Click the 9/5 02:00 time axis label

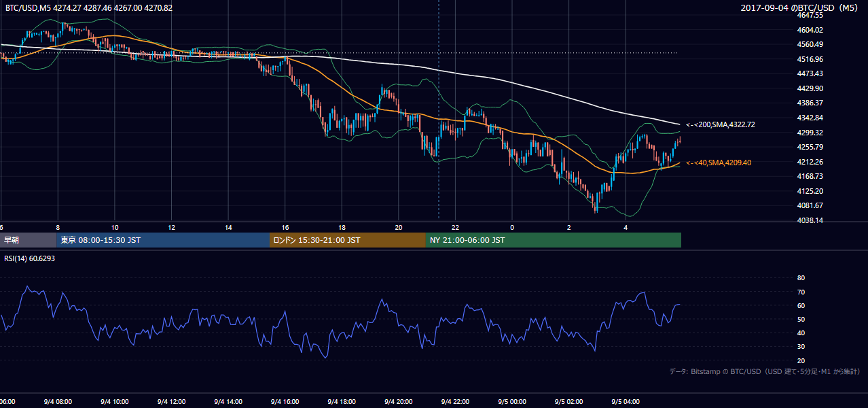click(569, 401)
